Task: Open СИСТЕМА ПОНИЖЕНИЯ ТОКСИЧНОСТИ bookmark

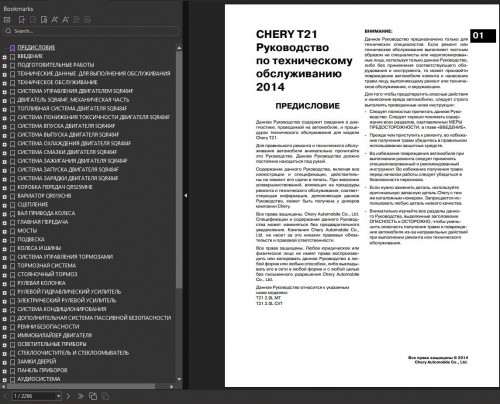Action: 94,117
